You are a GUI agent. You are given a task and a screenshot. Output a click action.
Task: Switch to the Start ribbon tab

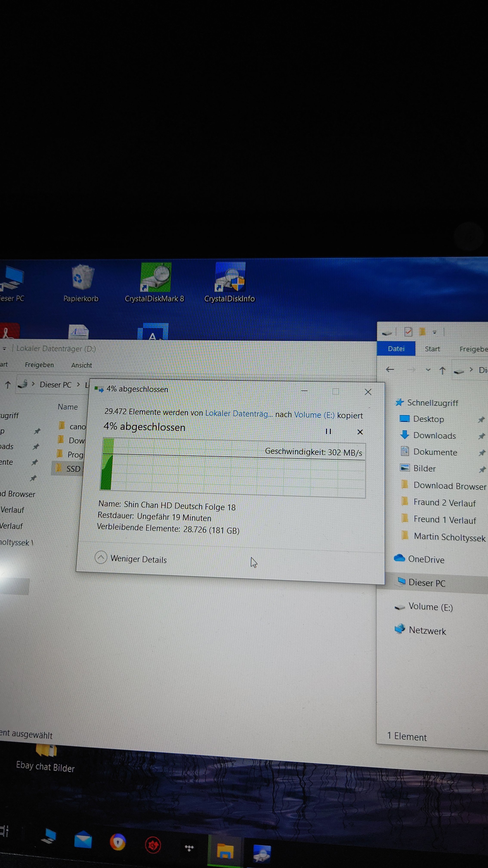click(432, 349)
